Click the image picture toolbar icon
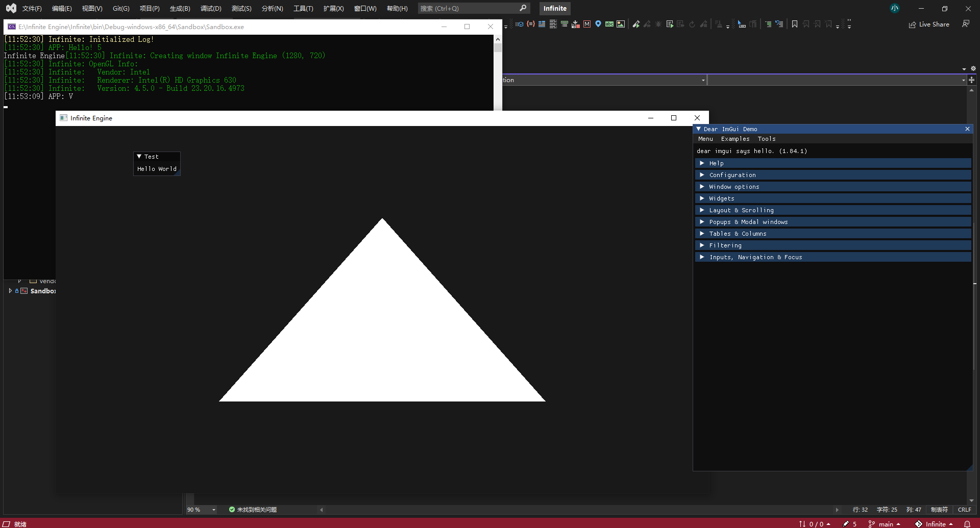The width and height of the screenshot is (980, 528). pyautogui.click(x=621, y=24)
